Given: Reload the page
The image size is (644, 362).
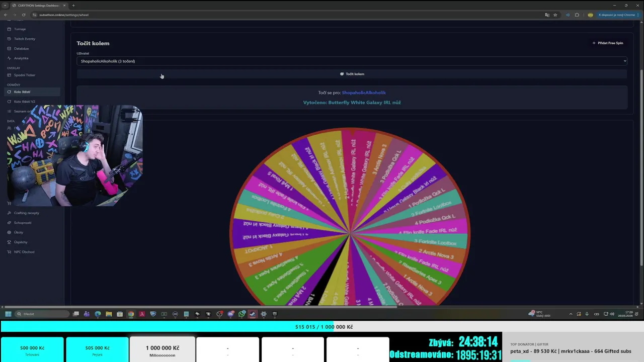Looking at the screenshot, I should pos(24,15).
